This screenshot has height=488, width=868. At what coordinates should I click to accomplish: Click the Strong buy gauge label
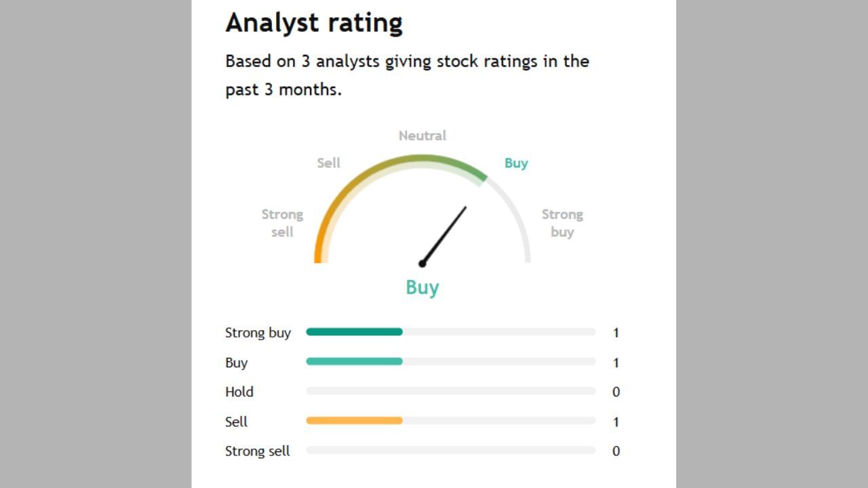point(562,223)
